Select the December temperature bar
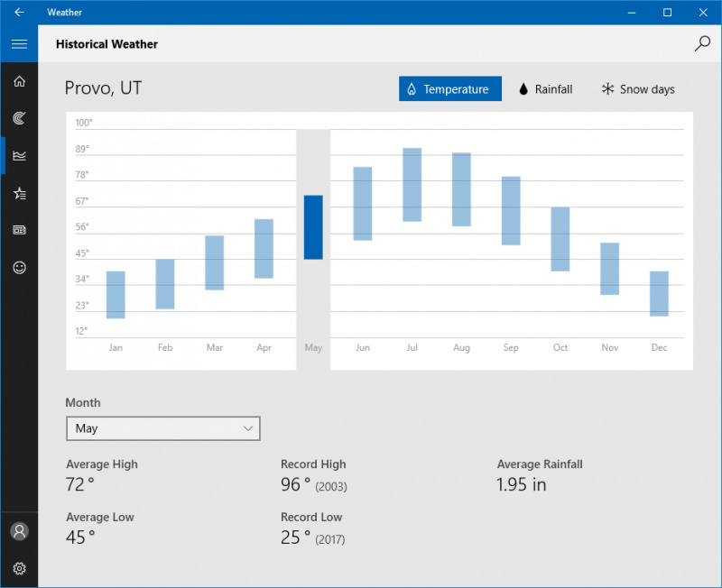The image size is (722, 588). tap(659, 293)
